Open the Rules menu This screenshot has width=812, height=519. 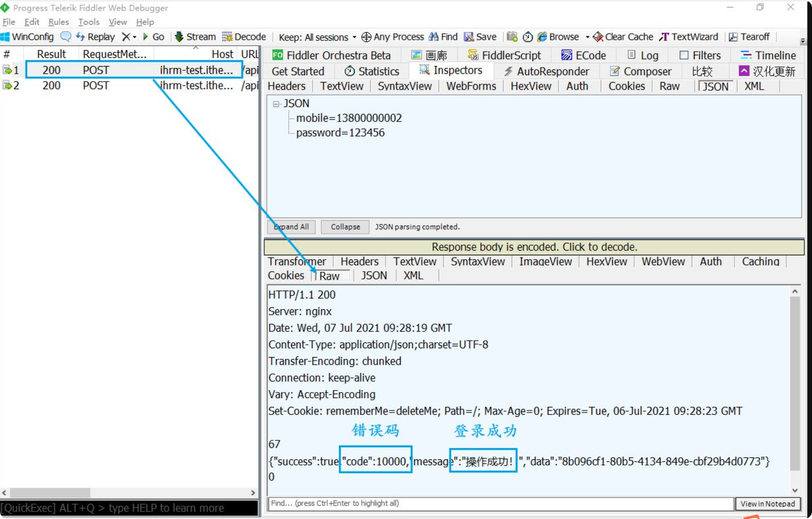click(x=58, y=22)
